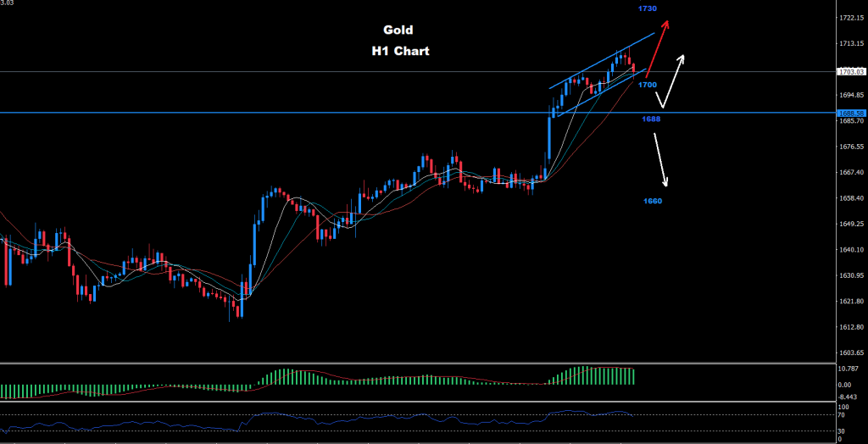
Task: Click the horizontal line price tag 1688.58
Action: (x=852, y=113)
